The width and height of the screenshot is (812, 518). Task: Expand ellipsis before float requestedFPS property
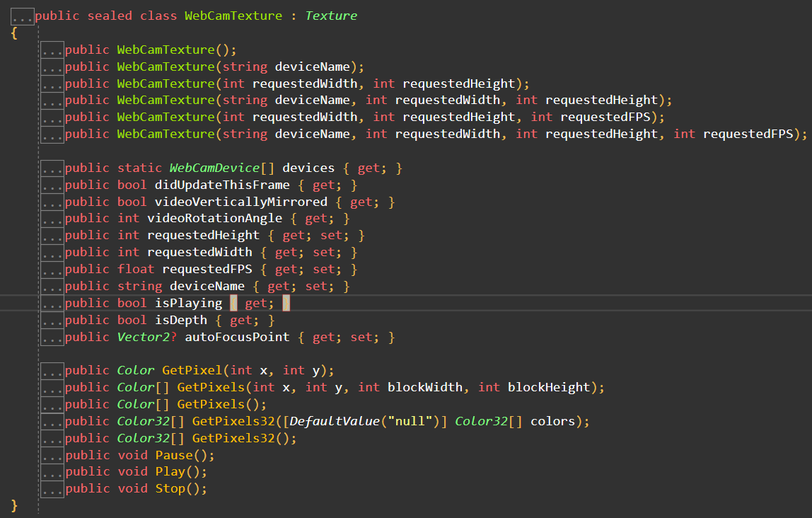pos(52,270)
